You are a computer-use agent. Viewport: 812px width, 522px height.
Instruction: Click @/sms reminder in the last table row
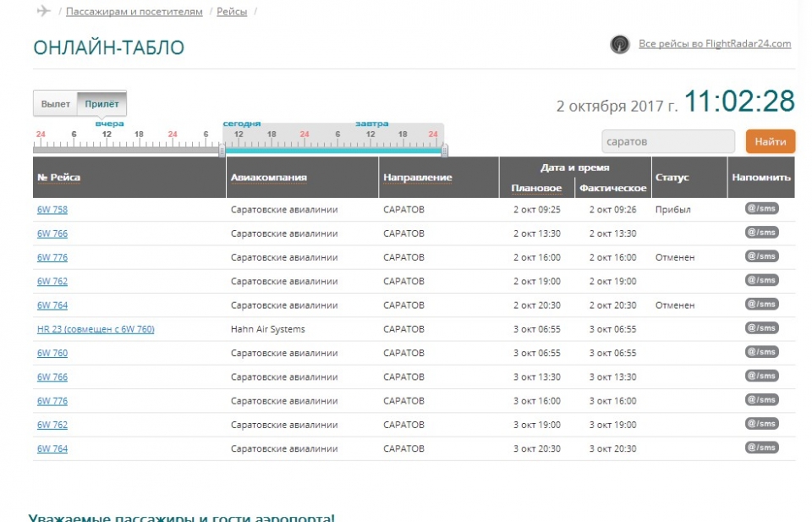(761, 448)
